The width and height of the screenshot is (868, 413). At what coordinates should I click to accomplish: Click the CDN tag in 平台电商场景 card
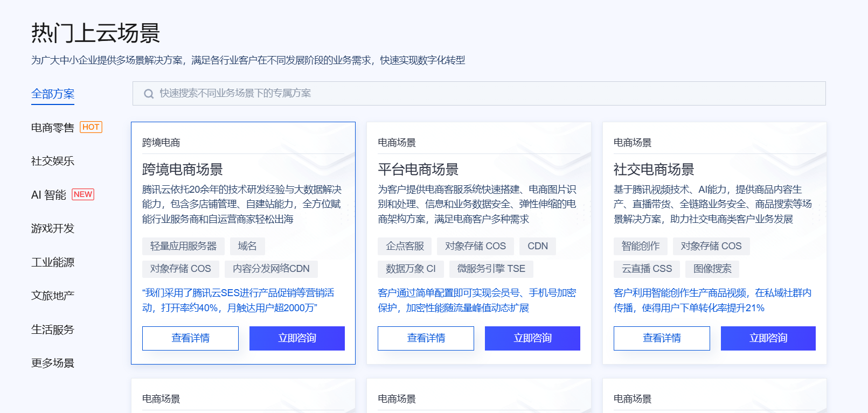538,246
